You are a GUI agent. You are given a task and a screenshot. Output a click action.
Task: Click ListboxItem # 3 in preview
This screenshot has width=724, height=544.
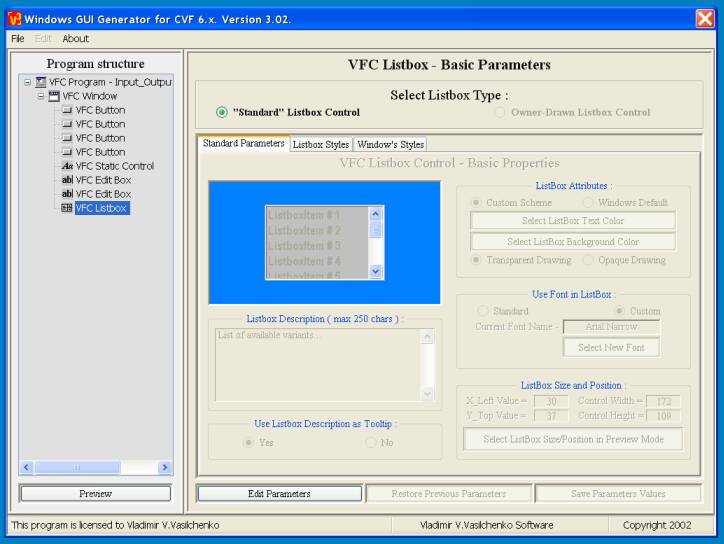304,245
